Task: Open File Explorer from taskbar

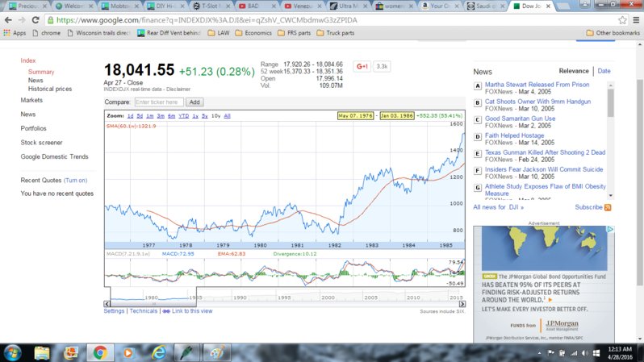Action: (42, 352)
